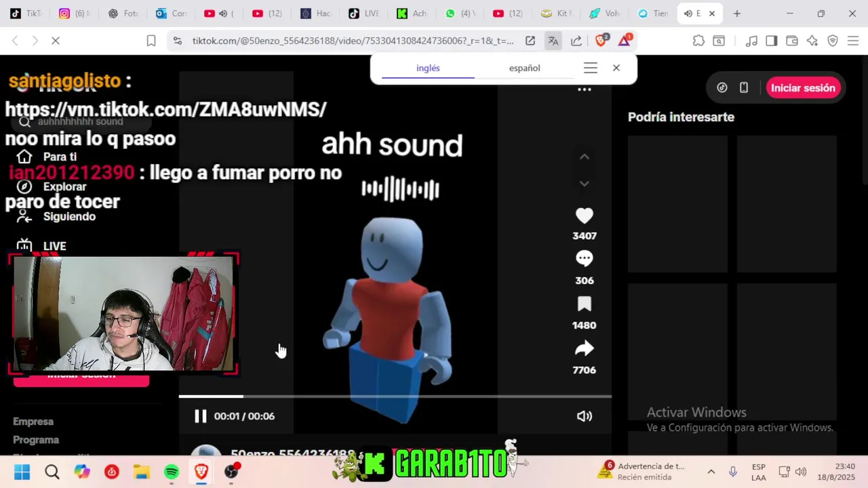
Task: Open the Explorar page
Action: point(64,186)
